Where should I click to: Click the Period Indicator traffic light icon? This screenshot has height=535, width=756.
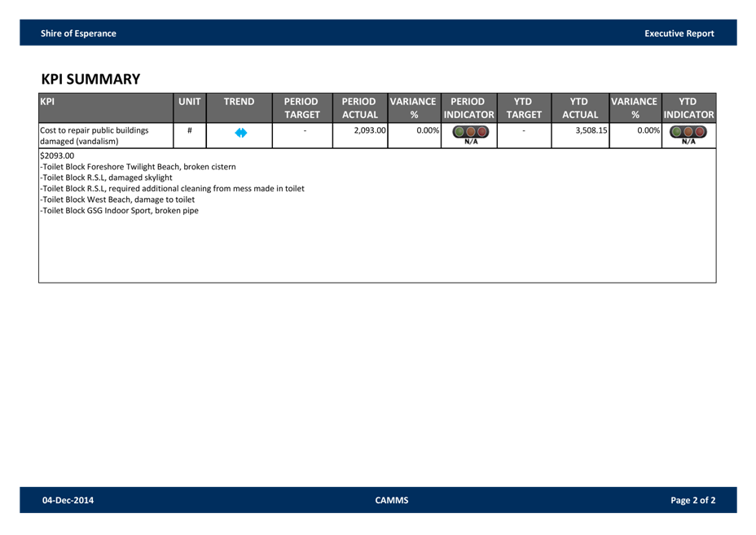tap(470, 133)
